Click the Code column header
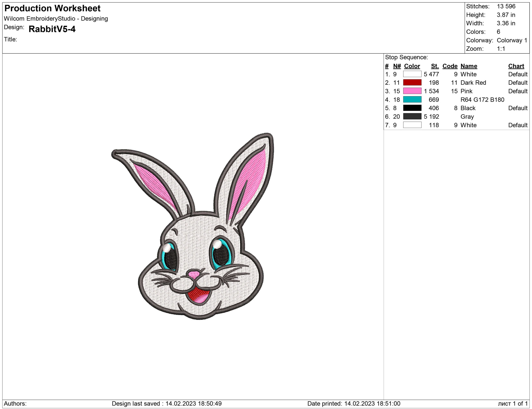This screenshot has width=532, height=409. 450,66
